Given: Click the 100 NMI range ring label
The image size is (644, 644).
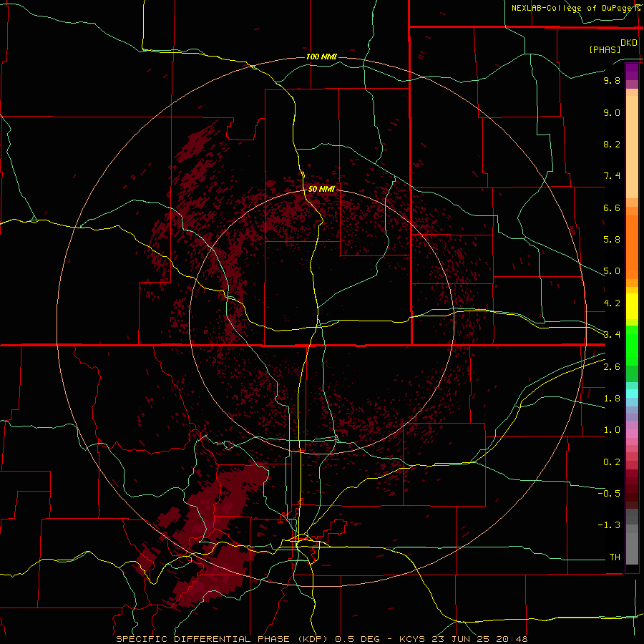Looking at the screenshot, I should click(321, 57).
